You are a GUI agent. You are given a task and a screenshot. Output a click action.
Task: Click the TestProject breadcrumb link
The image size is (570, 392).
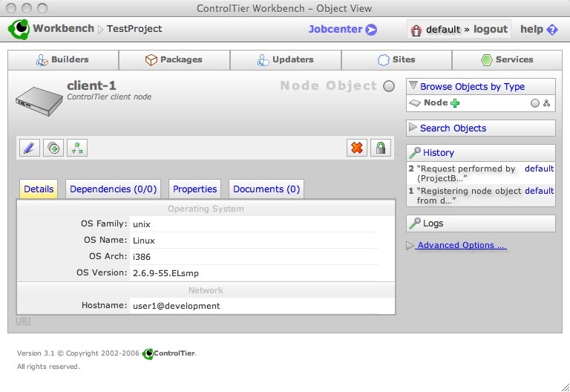(134, 29)
